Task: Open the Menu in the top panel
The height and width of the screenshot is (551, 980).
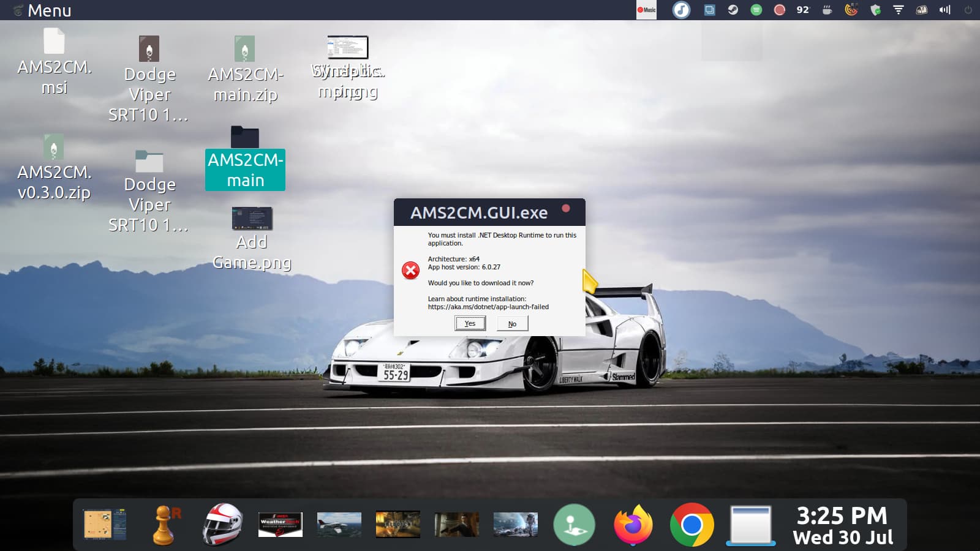Action: coord(42,10)
